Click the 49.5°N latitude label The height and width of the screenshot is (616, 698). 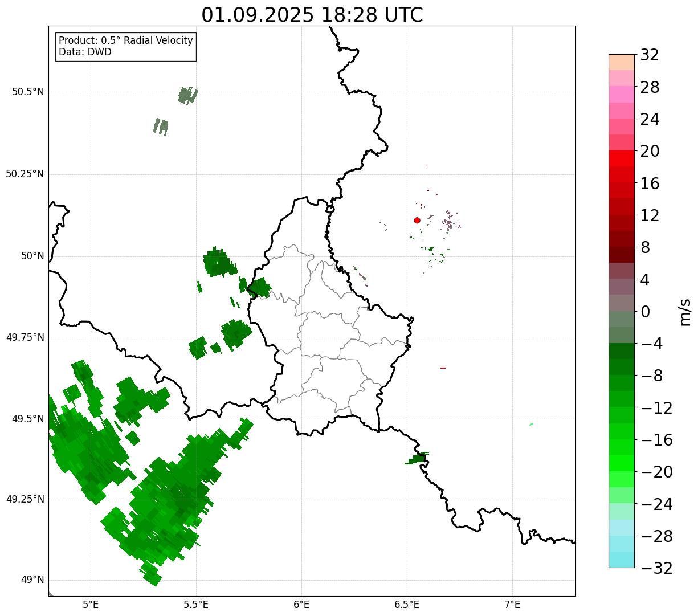[x=28, y=419]
